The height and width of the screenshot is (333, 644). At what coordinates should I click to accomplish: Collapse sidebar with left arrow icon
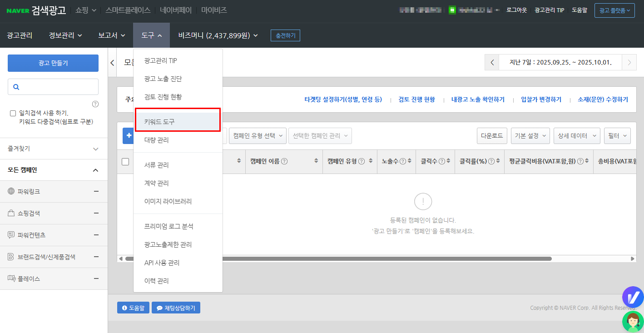click(112, 63)
